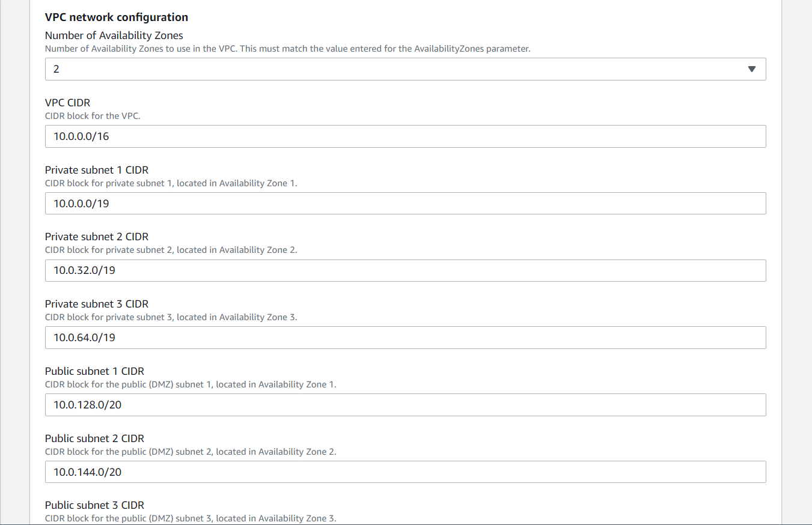This screenshot has width=812, height=525.
Task: Click the Private subnet 1 CIDR label
Action: click(x=96, y=170)
